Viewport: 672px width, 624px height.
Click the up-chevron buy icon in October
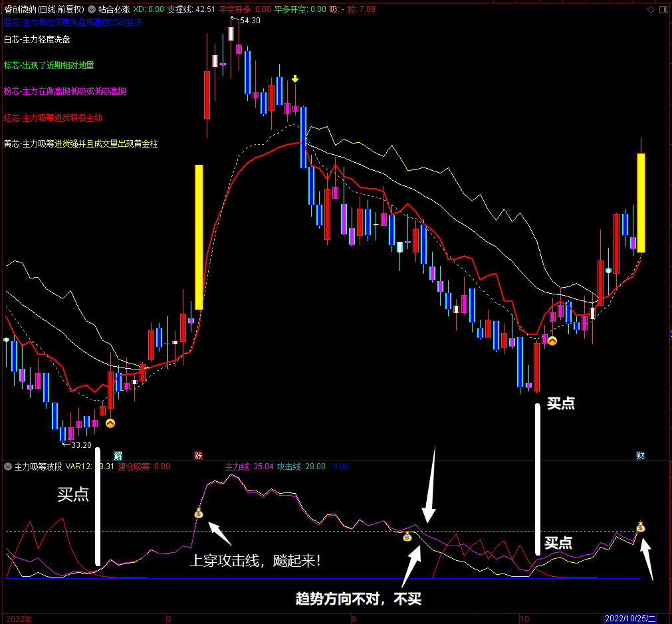(x=552, y=341)
